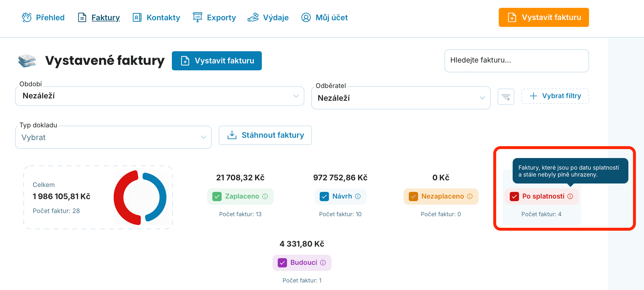
Task: Click the Stáhnout faktury button
Action: tap(265, 135)
